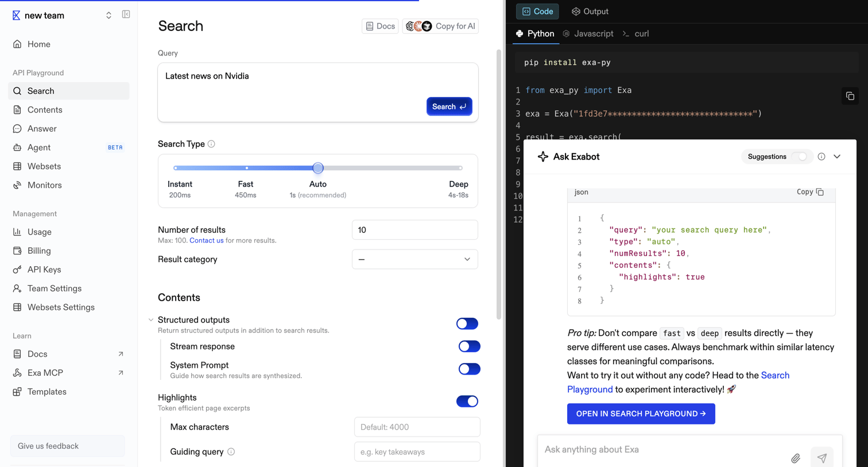This screenshot has height=467, width=868.
Task: Click Copy for AI button
Action: pyautogui.click(x=440, y=26)
